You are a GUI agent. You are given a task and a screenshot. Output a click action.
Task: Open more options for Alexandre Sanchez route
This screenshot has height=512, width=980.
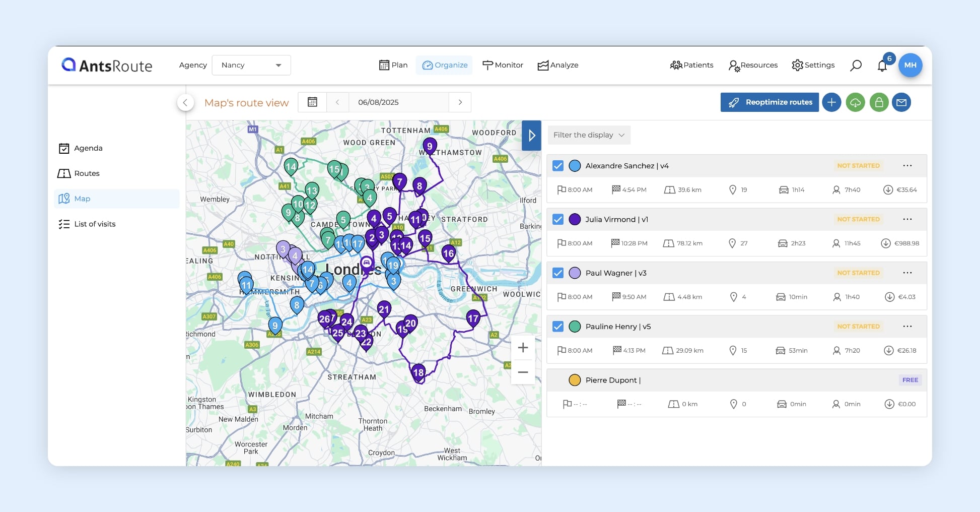pyautogui.click(x=907, y=166)
